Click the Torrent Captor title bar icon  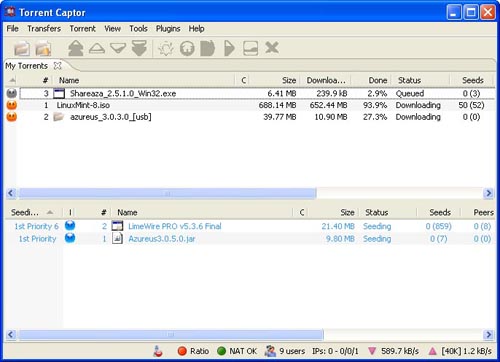point(10,12)
